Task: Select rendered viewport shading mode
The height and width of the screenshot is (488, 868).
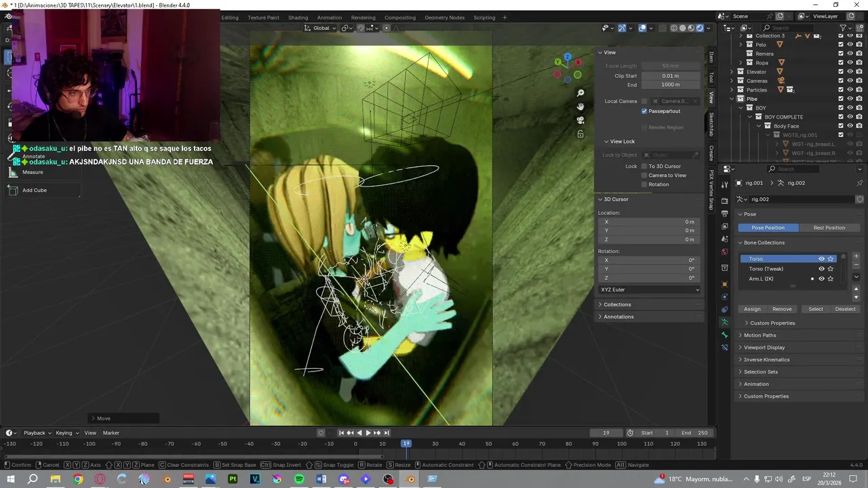Action: [700, 28]
